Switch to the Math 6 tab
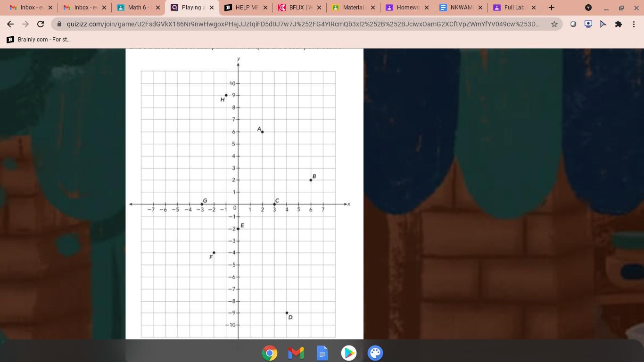644x362 pixels. 139,8
